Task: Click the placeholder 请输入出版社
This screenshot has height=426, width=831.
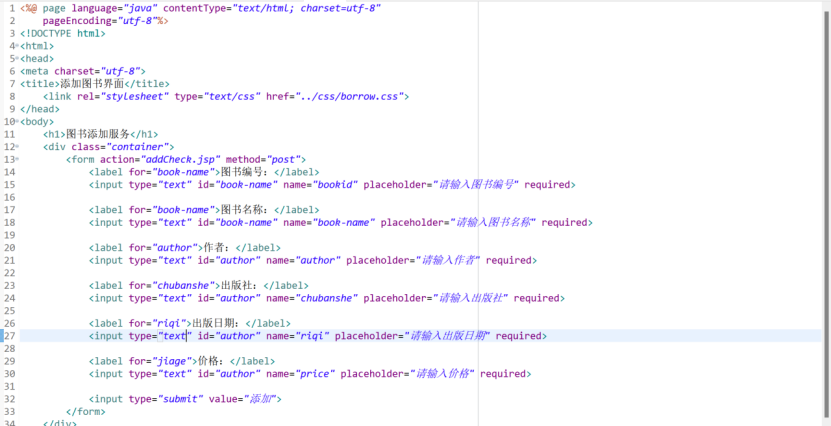Action: [471, 298]
